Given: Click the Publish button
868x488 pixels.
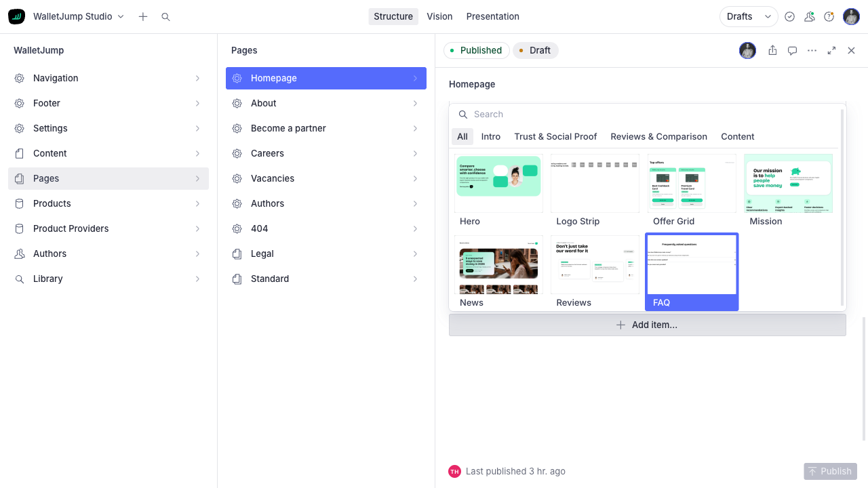Looking at the screenshot, I should pyautogui.click(x=830, y=471).
